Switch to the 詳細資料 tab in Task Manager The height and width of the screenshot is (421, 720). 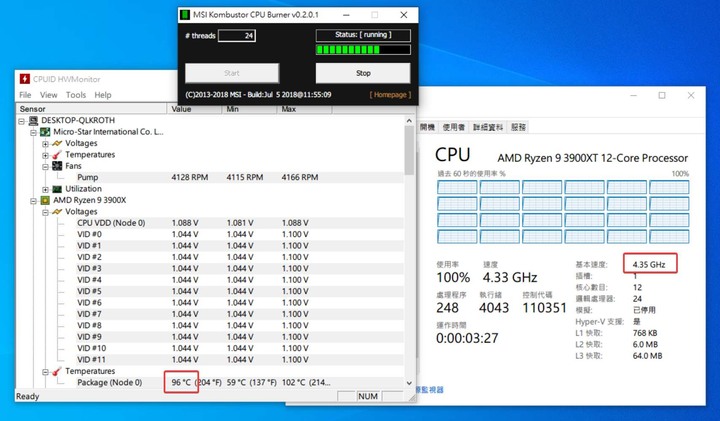[488, 127]
